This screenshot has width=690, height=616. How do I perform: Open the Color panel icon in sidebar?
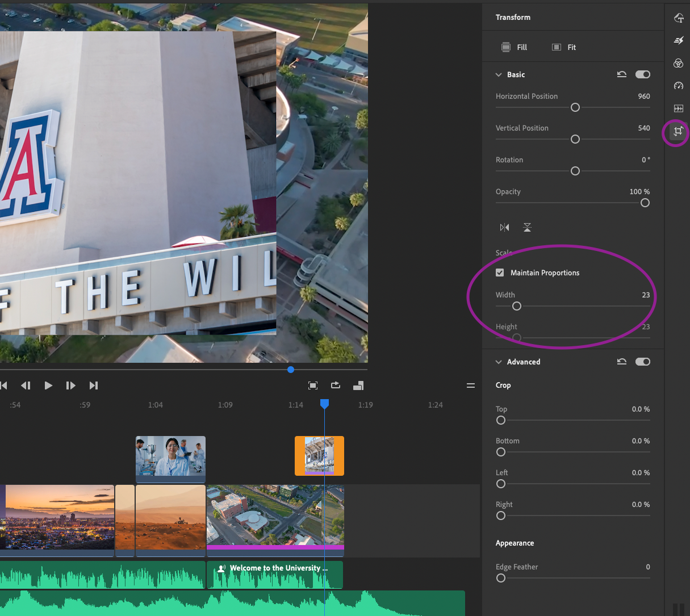click(678, 63)
